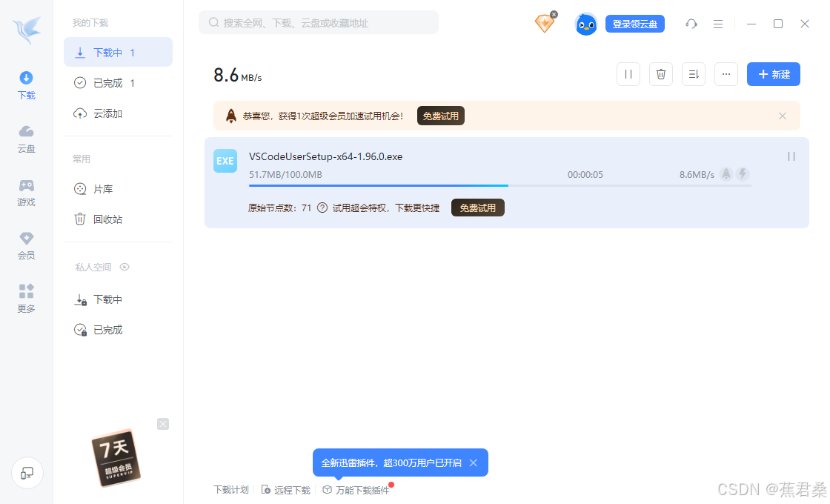This screenshot has width=830, height=504.
Task: Click 免费试用 button in the download task row
Action: click(477, 208)
